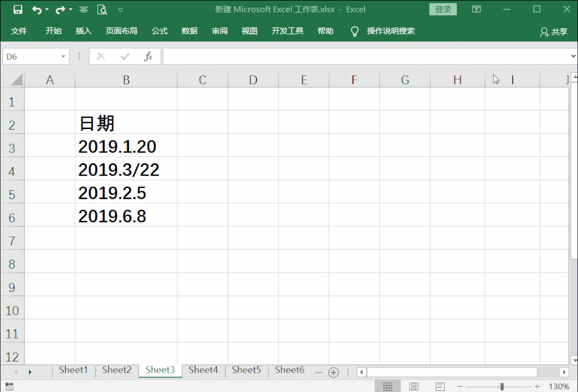The height and width of the screenshot is (392, 578).
Task: Click the Cancel X icon in formula bar
Action: point(101,56)
